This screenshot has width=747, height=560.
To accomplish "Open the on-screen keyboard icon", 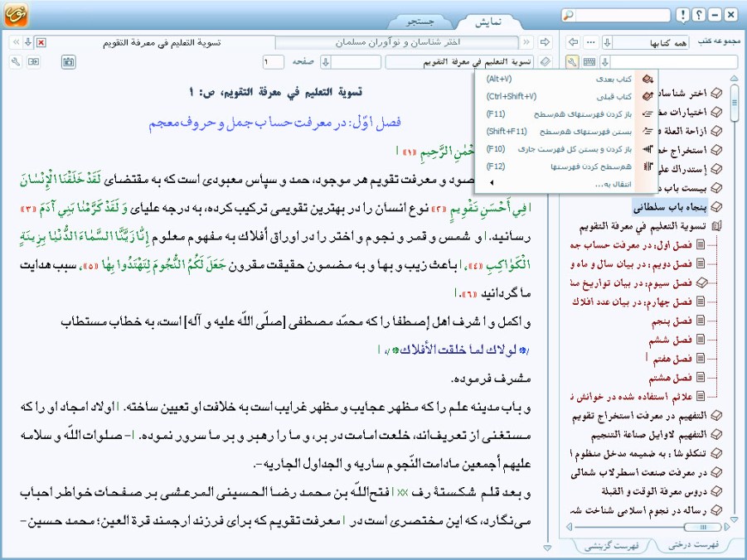I will [x=589, y=62].
